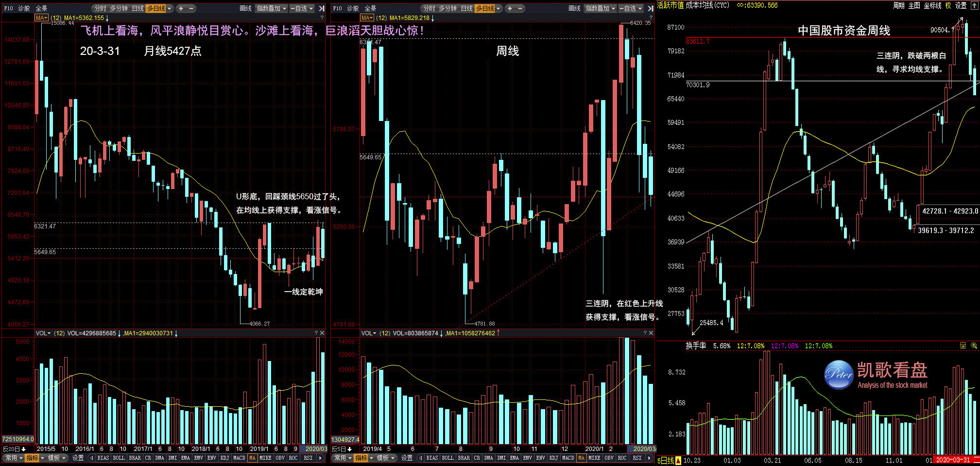Screen dimensions: 980x466
Task: Click the 反5日 down arrow under the weekly chart
Action: [x=349, y=449]
